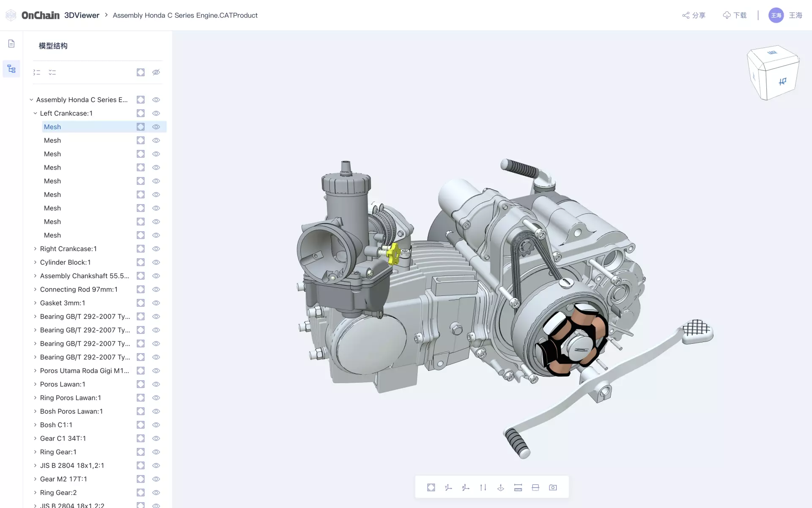Image resolution: width=812 pixels, height=508 pixels.
Task: Open the document info sidebar icon
Action: pyautogui.click(x=11, y=44)
